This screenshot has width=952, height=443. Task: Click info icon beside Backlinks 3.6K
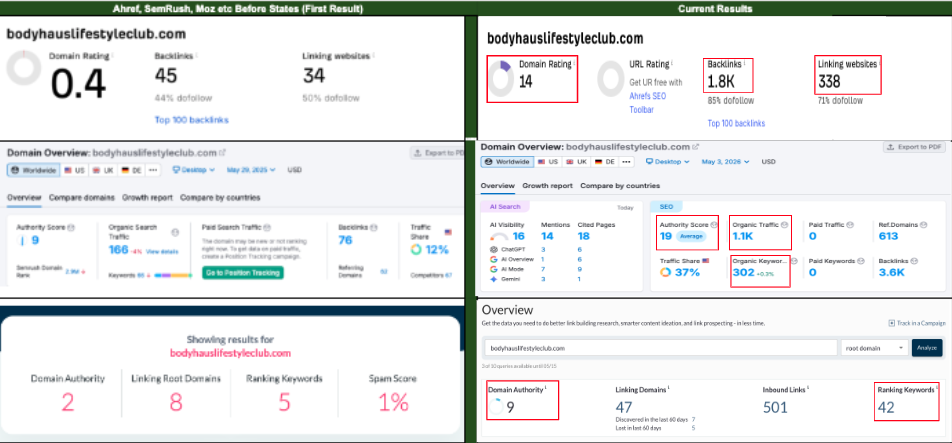914,261
